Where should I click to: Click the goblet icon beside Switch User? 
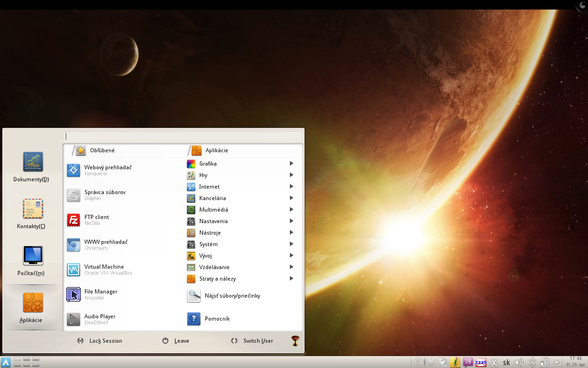296,341
